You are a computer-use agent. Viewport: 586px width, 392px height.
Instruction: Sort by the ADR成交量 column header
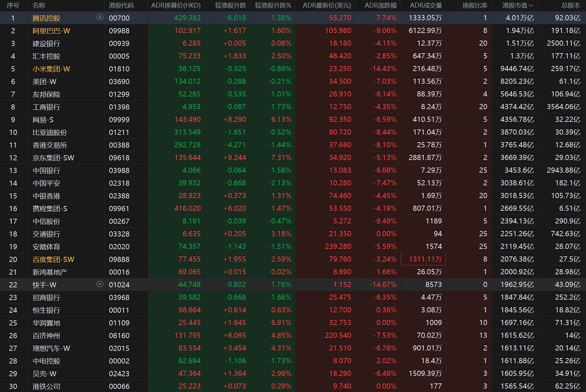click(x=426, y=5)
